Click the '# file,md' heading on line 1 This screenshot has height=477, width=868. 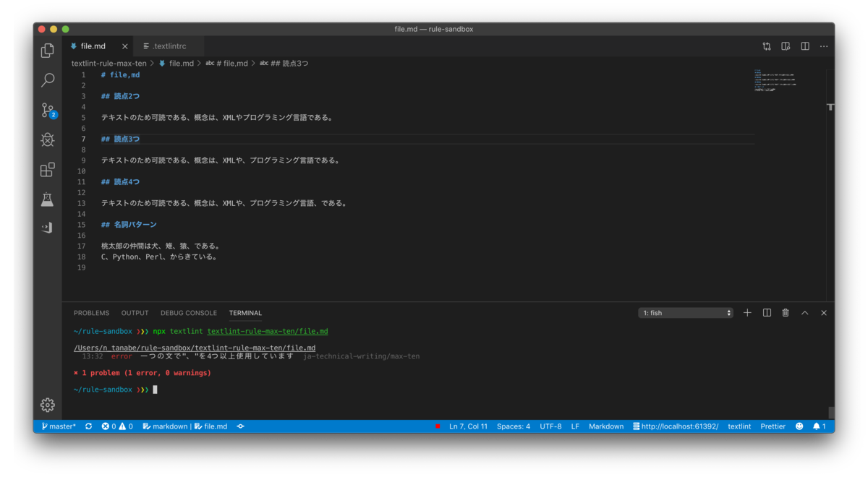[x=120, y=75]
